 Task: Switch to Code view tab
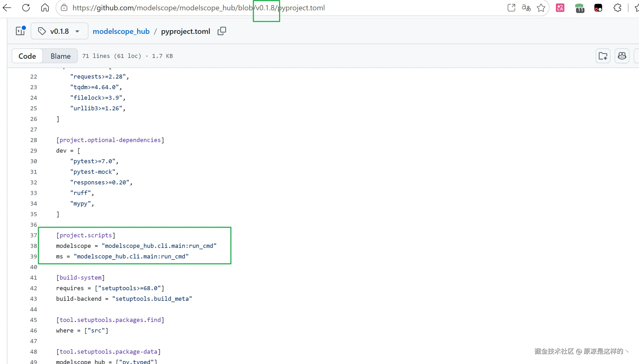pos(27,56)
